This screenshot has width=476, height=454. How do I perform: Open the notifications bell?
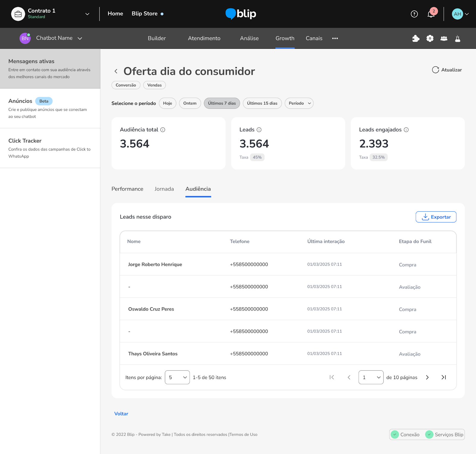[x=431, y=14]
